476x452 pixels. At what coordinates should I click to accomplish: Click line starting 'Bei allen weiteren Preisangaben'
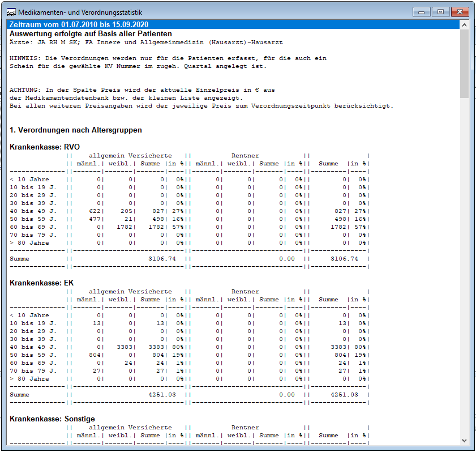pyautogui.click(x=201, y=106)
